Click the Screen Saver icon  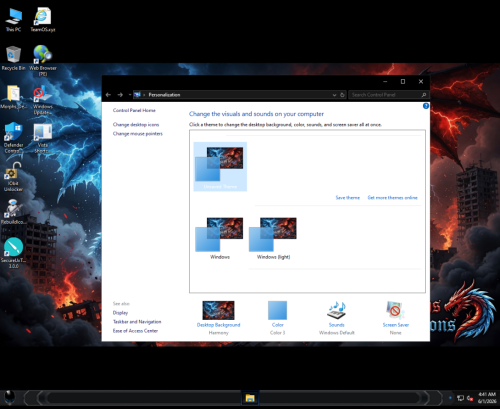point(395,310)
